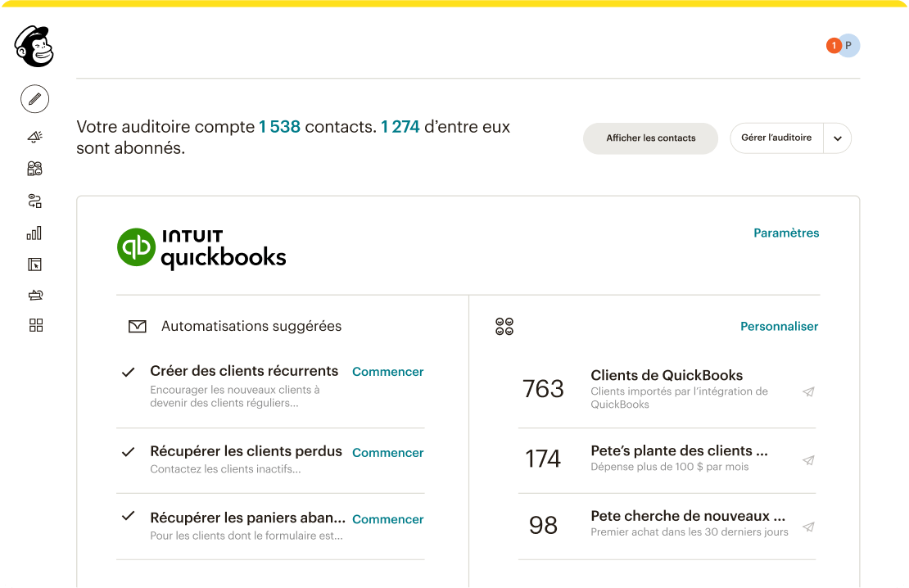909x588 pixels.
Task: Click 'Contactez les clients inactifs...' description
Action: [225, 469]
